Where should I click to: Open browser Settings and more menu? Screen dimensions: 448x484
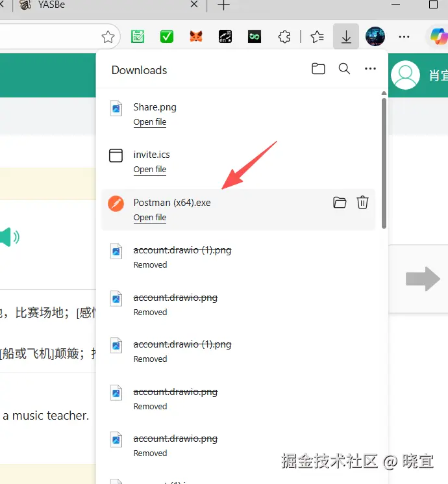tap(404, 37)
